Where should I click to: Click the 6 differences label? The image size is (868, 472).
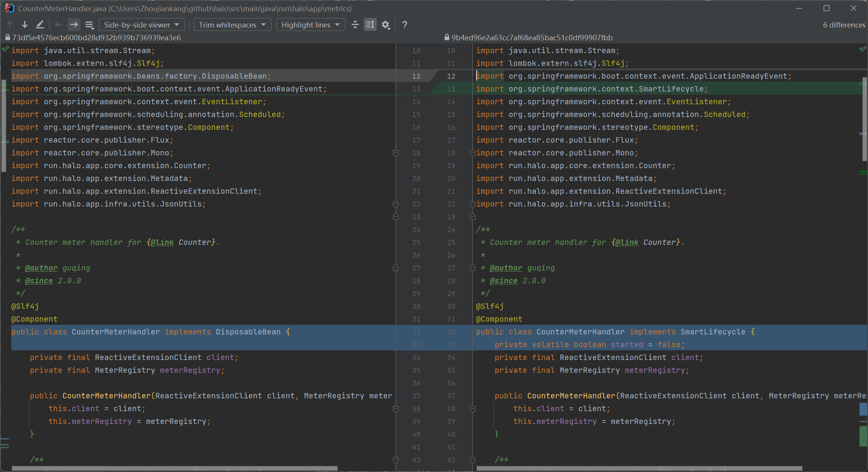pyautogui.click(x=844, y=25)
